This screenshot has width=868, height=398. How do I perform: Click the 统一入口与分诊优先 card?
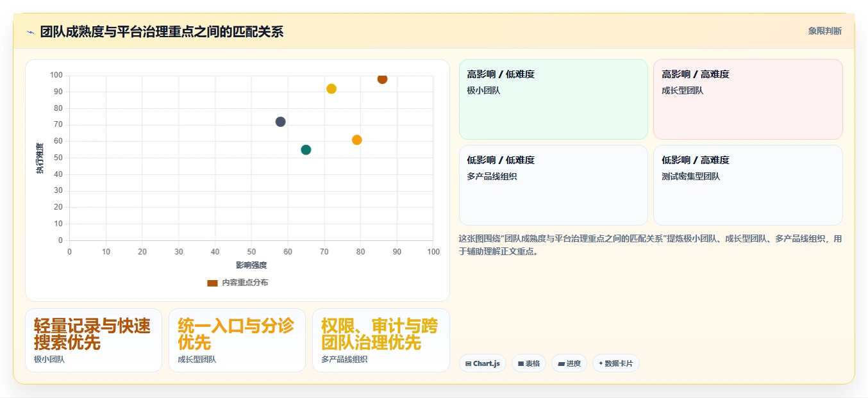237,340
